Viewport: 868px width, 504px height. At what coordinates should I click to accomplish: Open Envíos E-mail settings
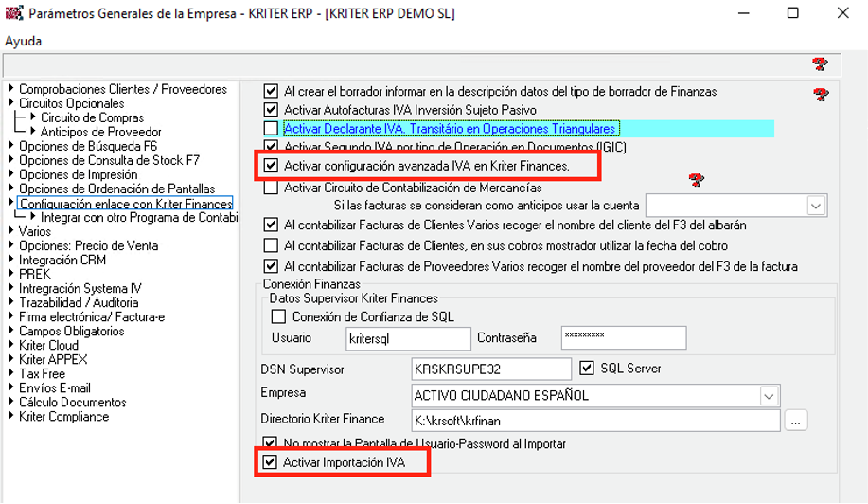click(x=55, y=387)
